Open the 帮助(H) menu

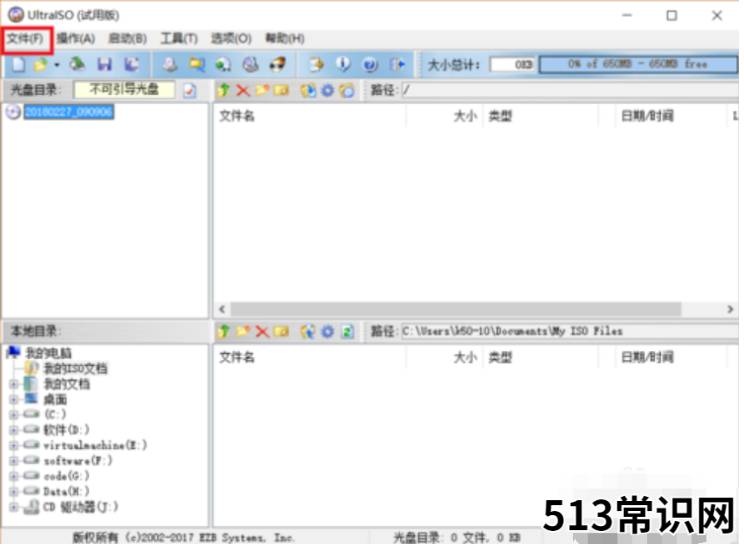[x=284, y=38]
